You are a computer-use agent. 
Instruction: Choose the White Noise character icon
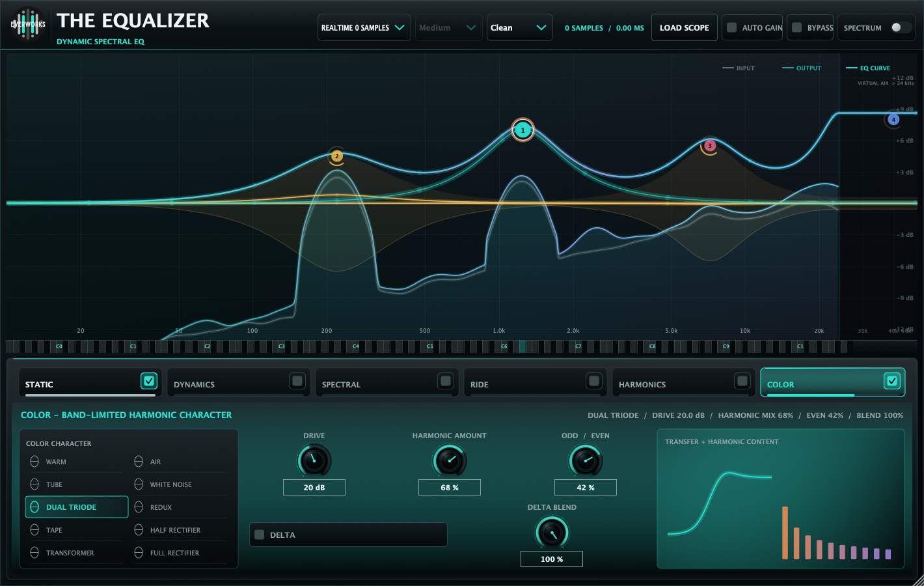click(x=139, y=484)
